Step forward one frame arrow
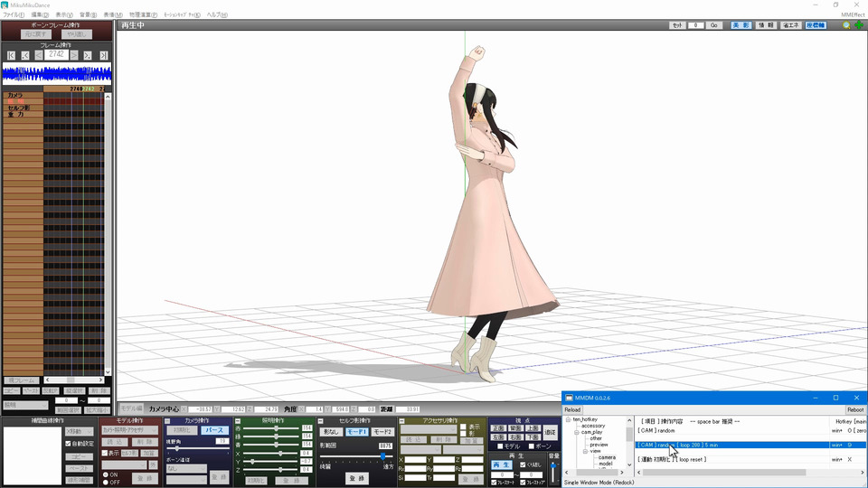Screen dimensions: 868x488 coord(74,55)
